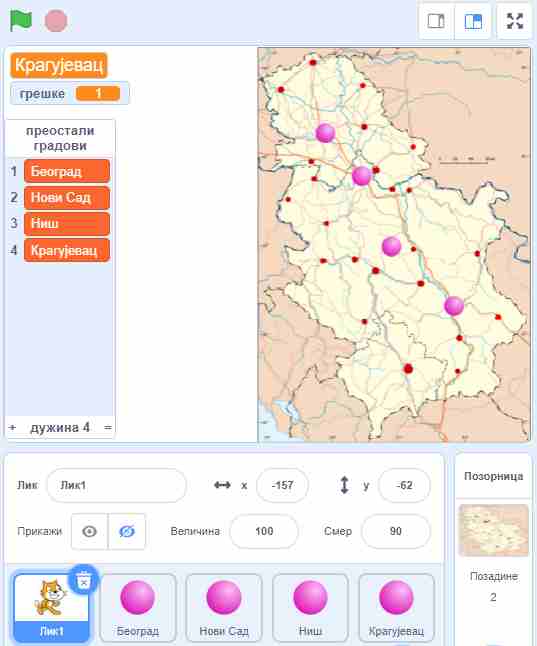Select the Ниш sprite thumbnail
This screenshot has width=537, height=646.
click(310, 607)
